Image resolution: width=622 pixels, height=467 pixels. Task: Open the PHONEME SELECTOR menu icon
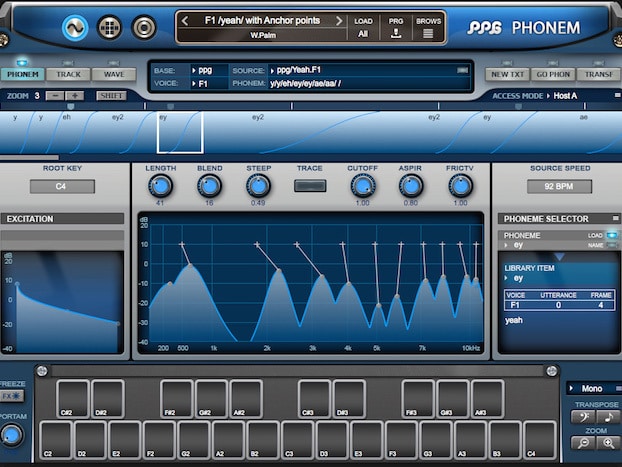(616, 218)
